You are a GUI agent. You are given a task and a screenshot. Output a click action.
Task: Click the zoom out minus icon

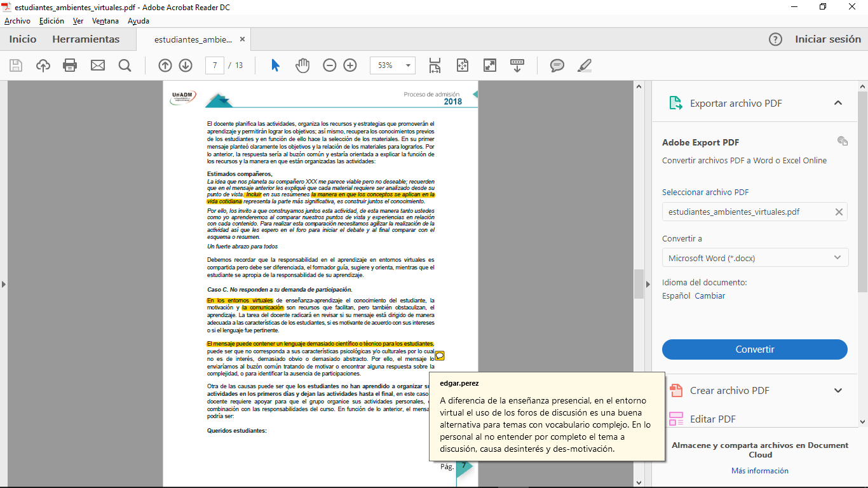(x=329, y=65)
